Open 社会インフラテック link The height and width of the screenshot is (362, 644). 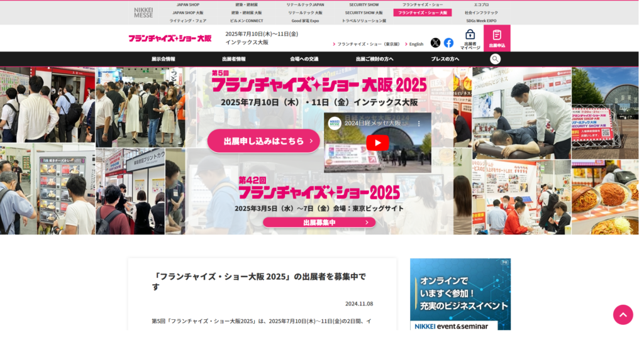[481, 13]
